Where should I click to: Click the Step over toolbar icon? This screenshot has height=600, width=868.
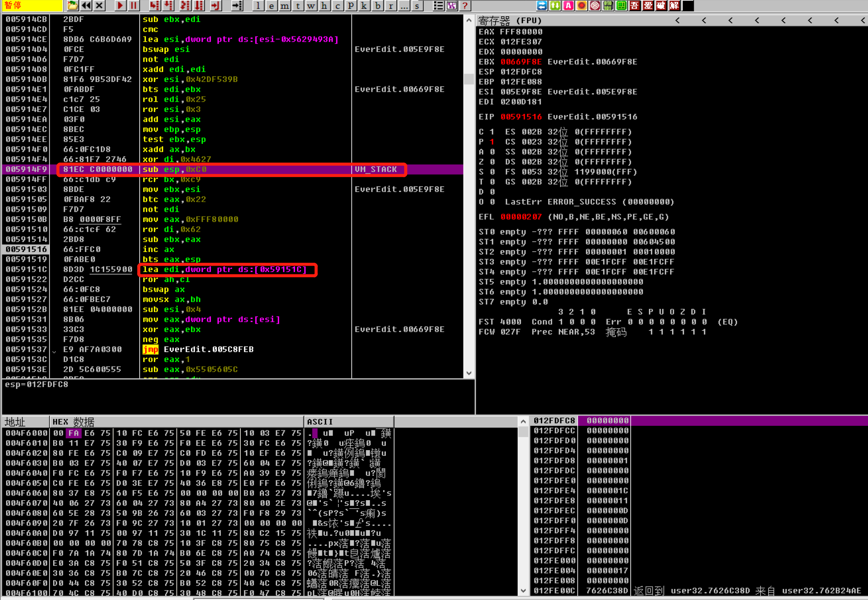[x=168, y=5]
